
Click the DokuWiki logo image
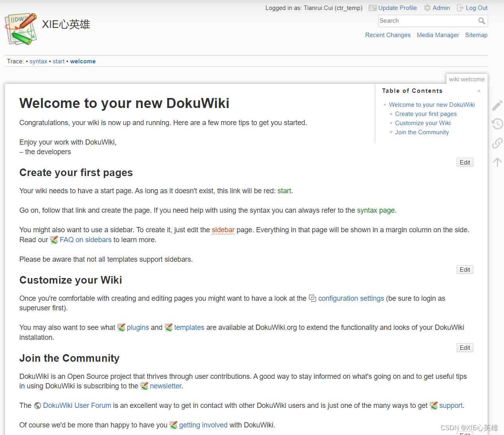21,29
